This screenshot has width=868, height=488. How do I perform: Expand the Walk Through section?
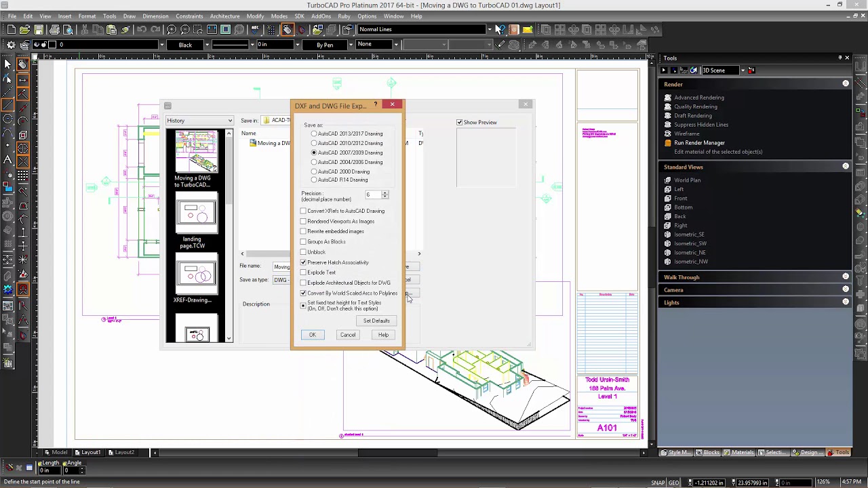[846, 277]
